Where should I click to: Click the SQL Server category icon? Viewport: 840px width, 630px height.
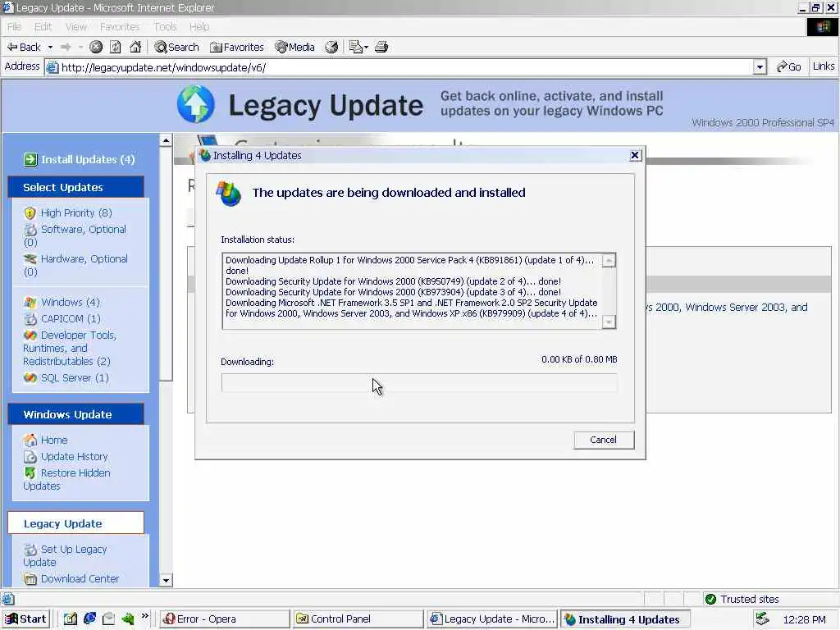click(30, 377)
